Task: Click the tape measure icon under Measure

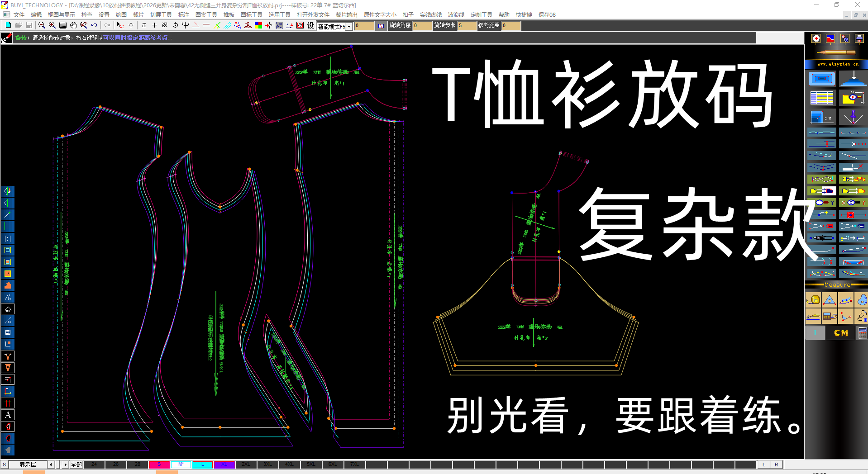Action: (x=813, y=300)
